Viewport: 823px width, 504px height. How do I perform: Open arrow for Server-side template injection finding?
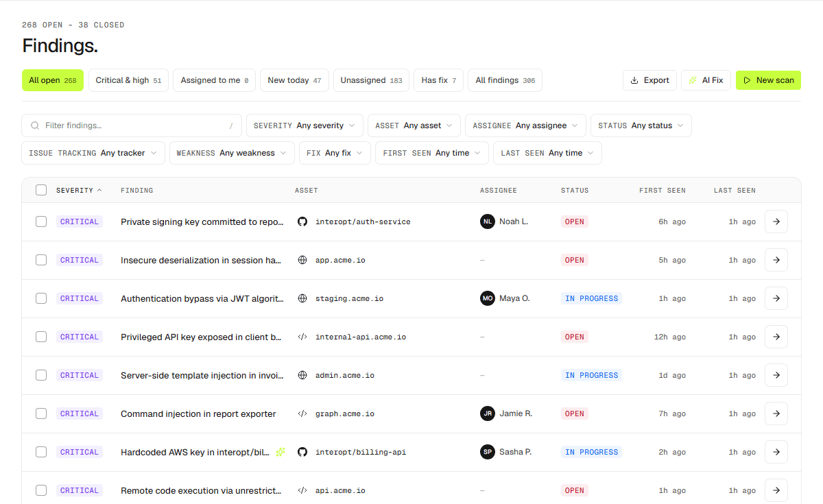[776, 375]
